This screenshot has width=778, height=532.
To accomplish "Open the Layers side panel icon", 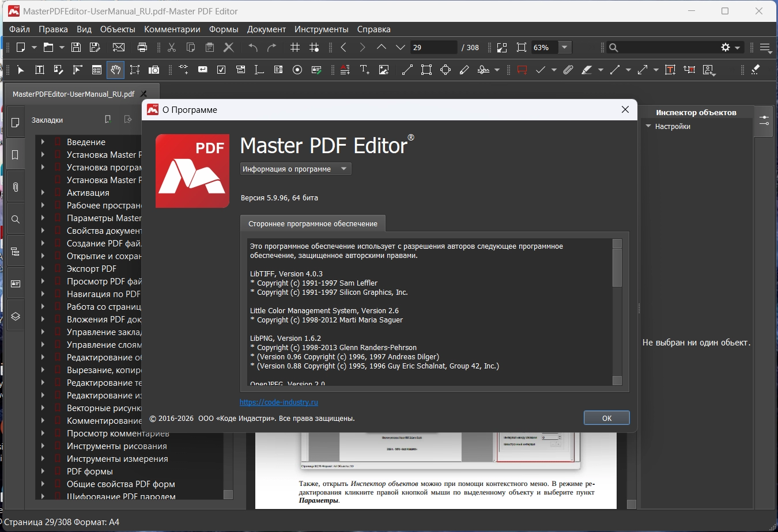I will pyautogui.click(x=16, y=316).
